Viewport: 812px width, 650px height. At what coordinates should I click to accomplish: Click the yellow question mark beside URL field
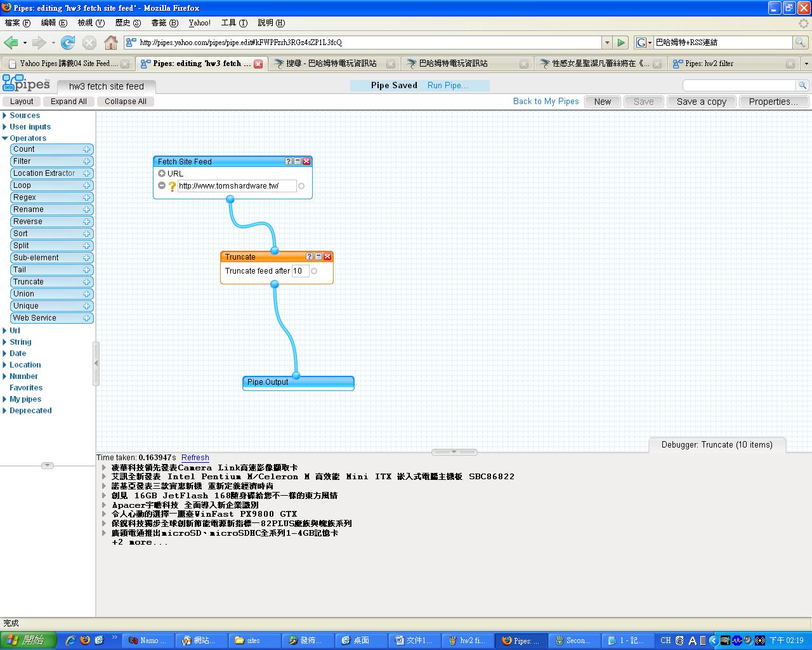[x=172, y=186]
